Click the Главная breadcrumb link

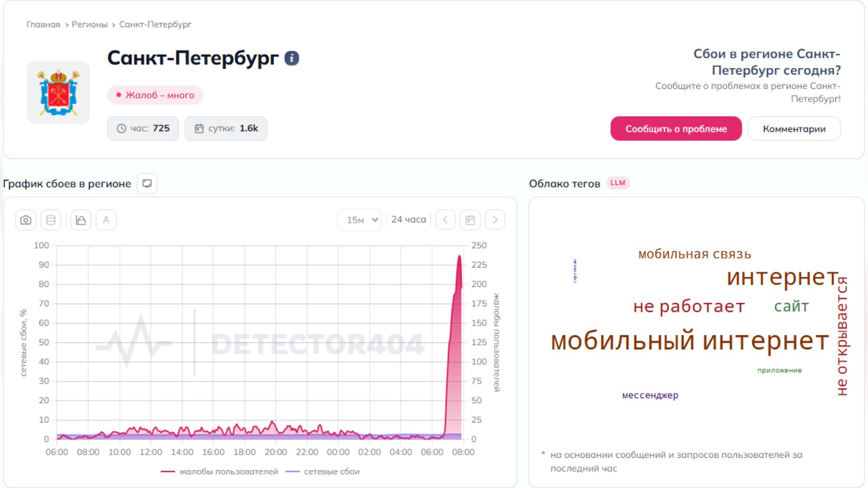click(x=43, y=24)
